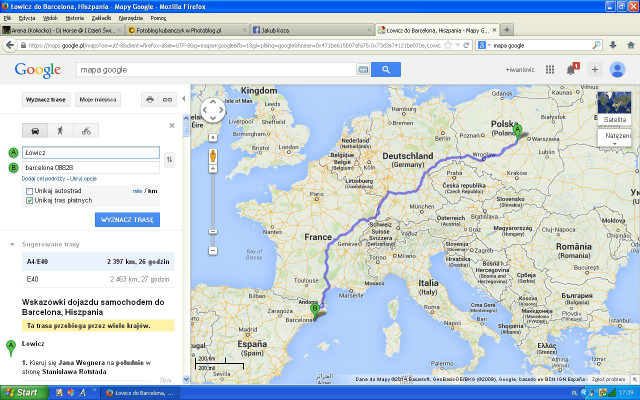Open the Edycja menu
The image size is (640, 400).
pyautogui.click(x=27, y=18)
